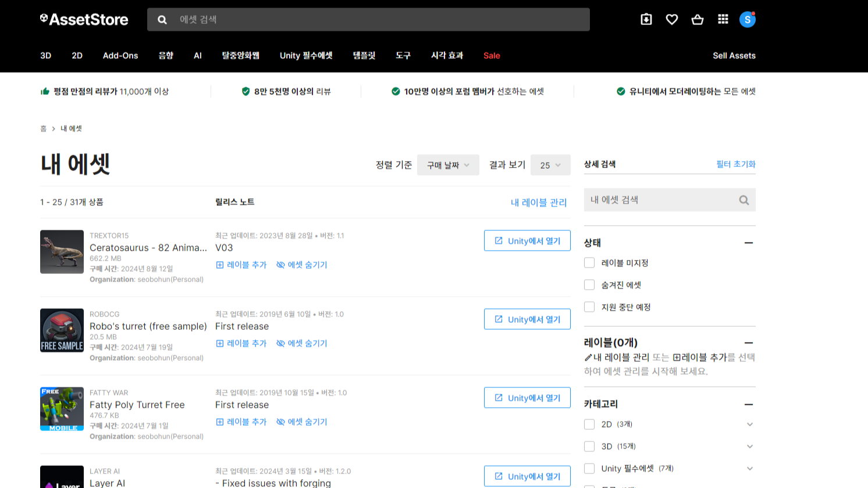The image size is (868, 488).
Task: Open Robo's turret thumbnail image
Action: click(62, 330)
